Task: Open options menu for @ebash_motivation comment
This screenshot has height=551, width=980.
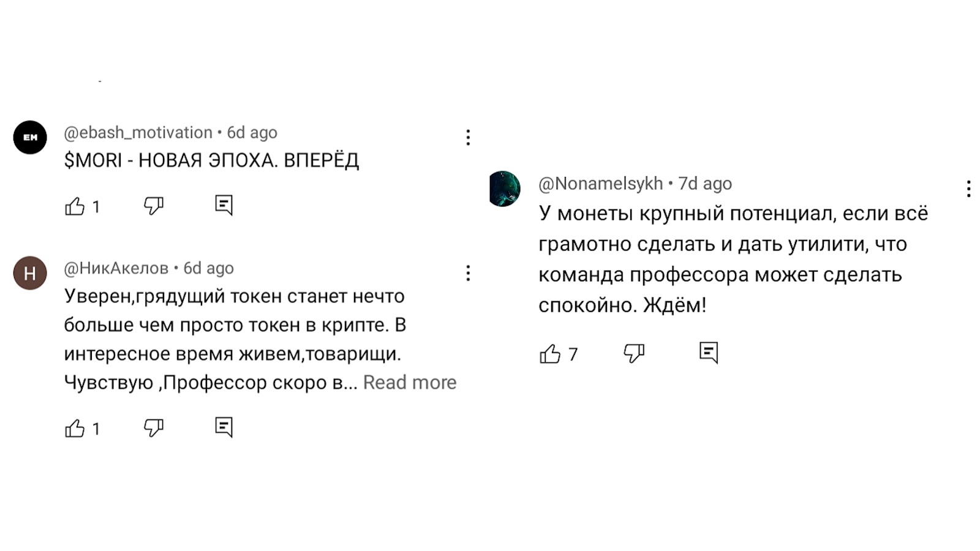Action: tap(468, 137)
